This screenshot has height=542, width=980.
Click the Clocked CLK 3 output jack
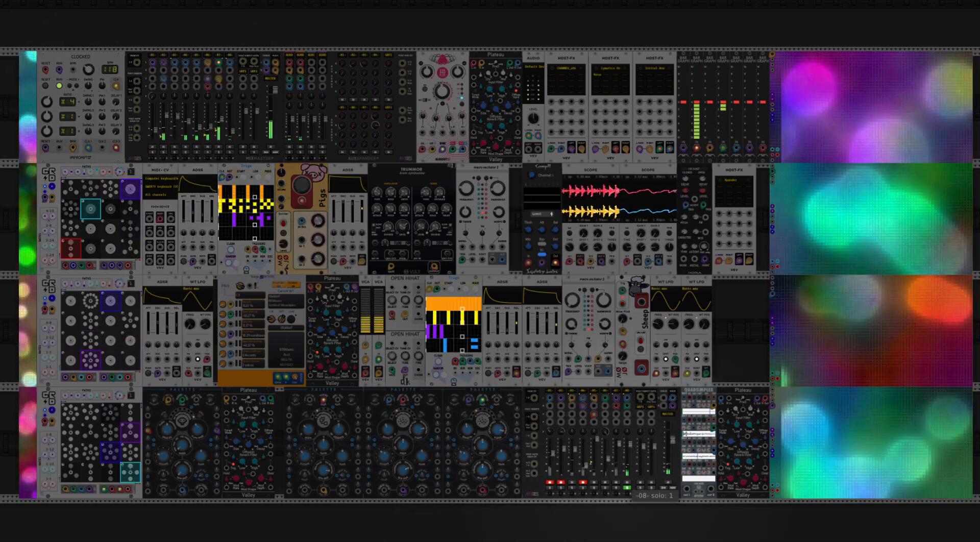coord(116,148)
